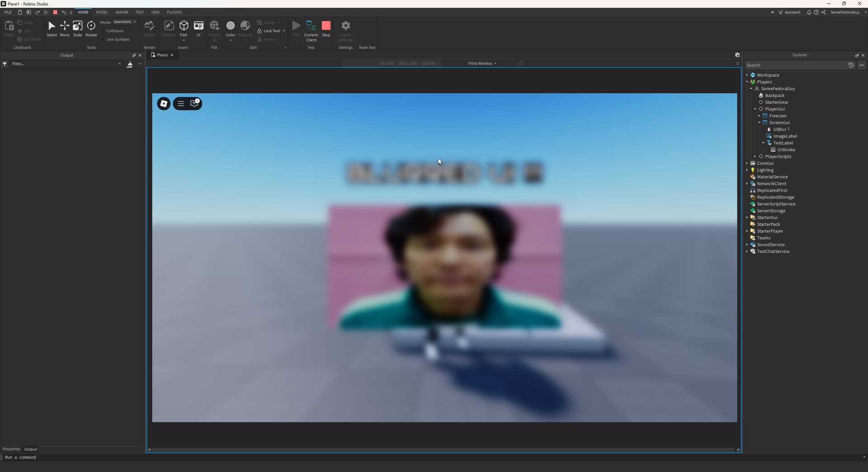The height and width of the screenshot is (472, 868).
Task: Expand the Lighting tree node
Action: pos(747,170)
